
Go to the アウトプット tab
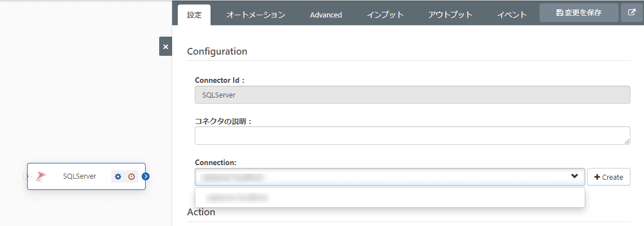coord(450,15)
